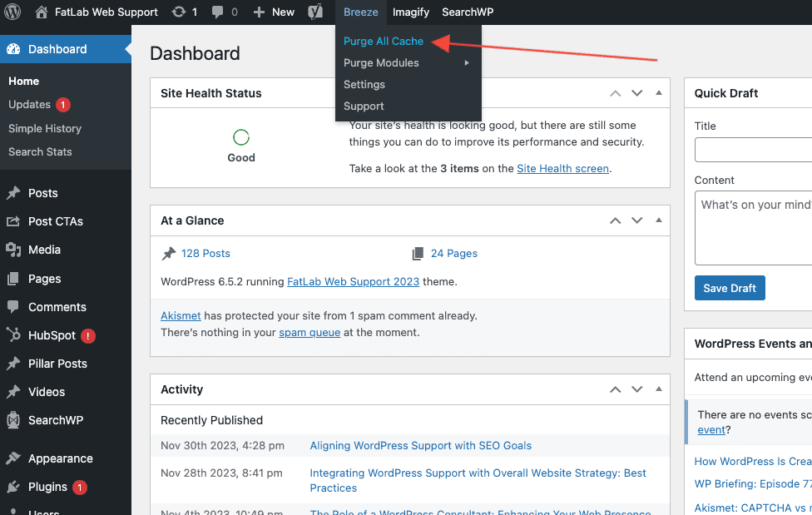Select Purge All Cache from Breeze menu

click(383, 41)
